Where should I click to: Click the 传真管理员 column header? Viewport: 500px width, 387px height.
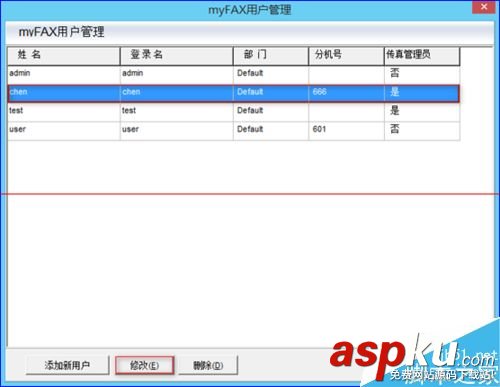coord(422,56)
